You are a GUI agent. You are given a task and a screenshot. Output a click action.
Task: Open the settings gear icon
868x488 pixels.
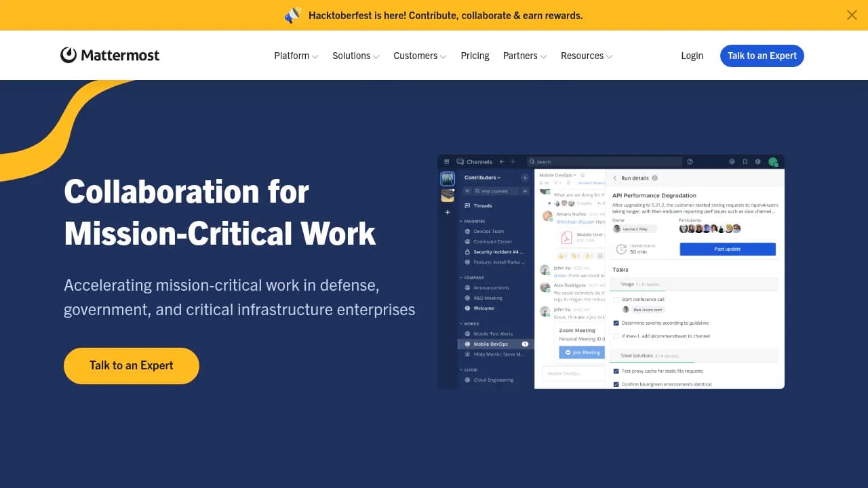[x=757, y=162]
